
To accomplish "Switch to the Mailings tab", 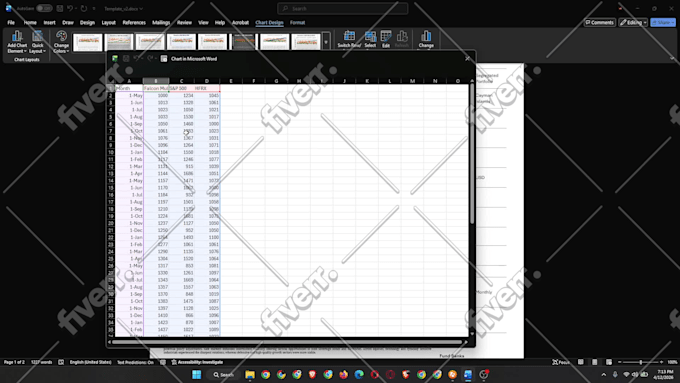I will coord(161,23).
